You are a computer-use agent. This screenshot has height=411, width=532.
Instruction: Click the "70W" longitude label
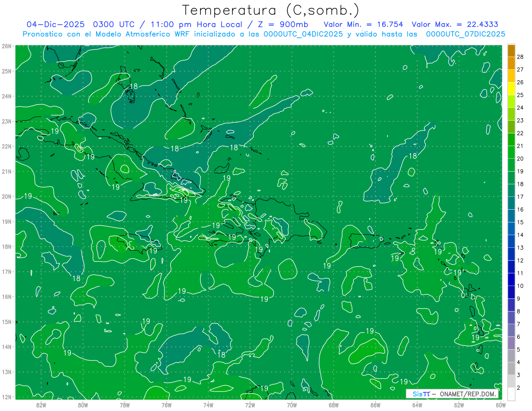(292, 405)
